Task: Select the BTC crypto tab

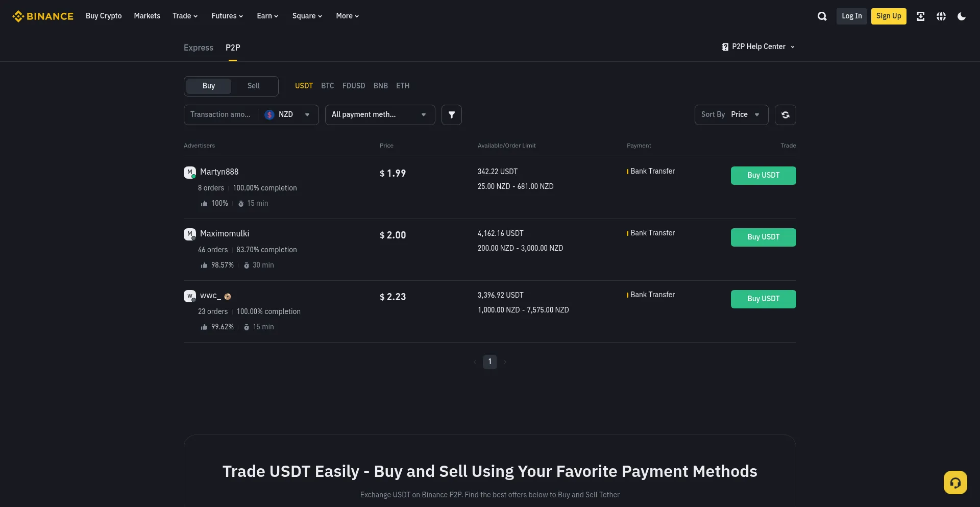Action: [x=327, y=86]
